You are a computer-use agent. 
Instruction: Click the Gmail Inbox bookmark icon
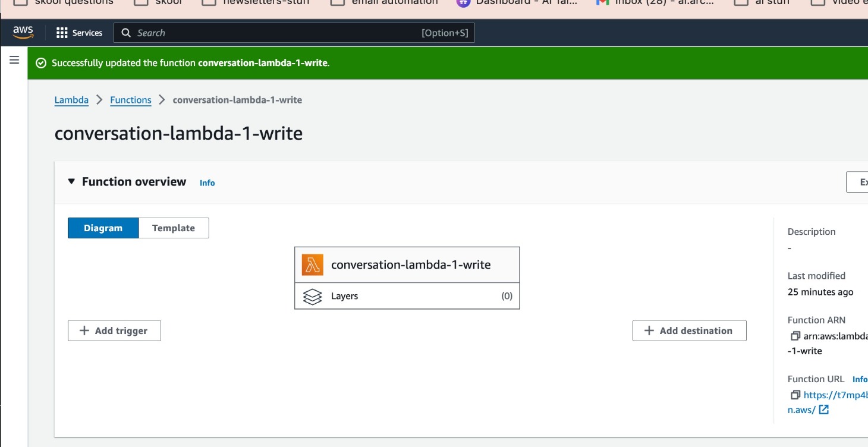(x=603, y=2)
